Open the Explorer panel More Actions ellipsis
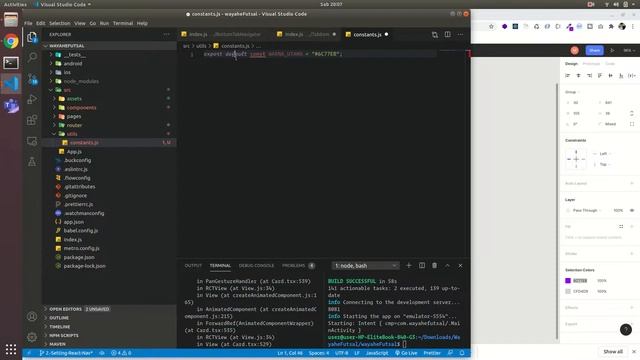The image size is (640, 360). click(167, 34)
